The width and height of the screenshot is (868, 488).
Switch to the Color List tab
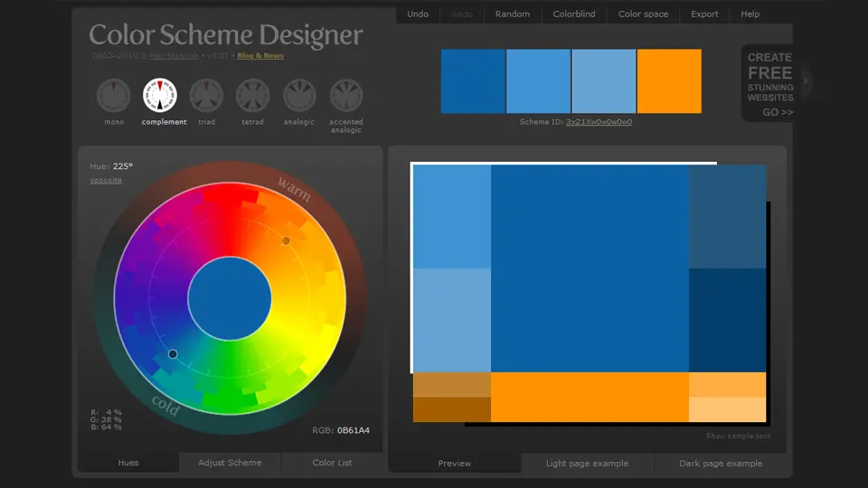pos(332,463)
